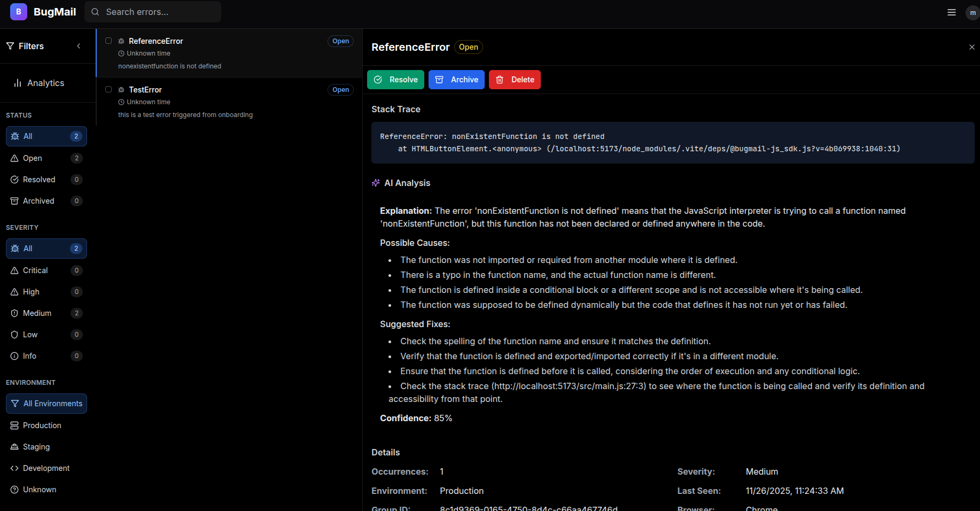This screenshot has width=980, height=511.
Task: Click the BugMail logo icon
Action: pos(18,11)
